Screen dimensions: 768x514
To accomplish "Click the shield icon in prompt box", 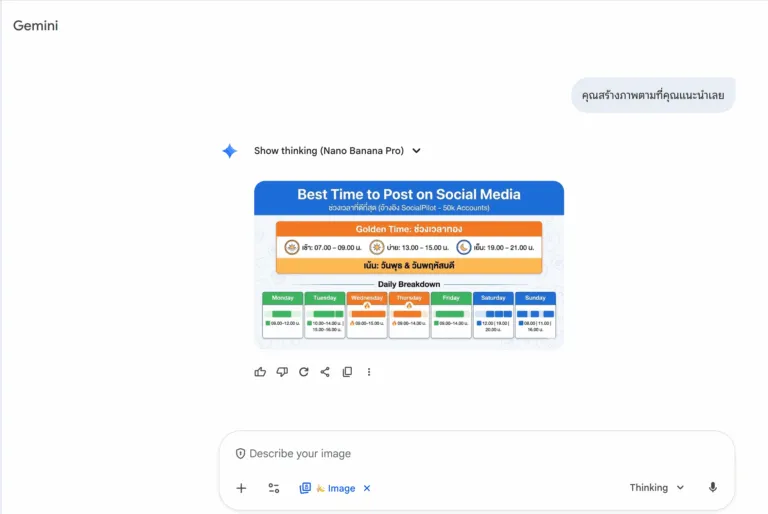I will [x=240, y=453].
